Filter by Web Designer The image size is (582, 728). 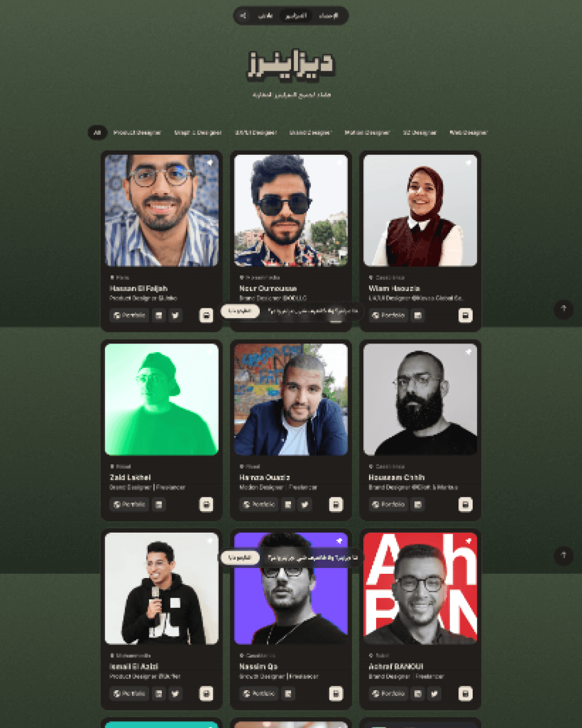point(468,133)
